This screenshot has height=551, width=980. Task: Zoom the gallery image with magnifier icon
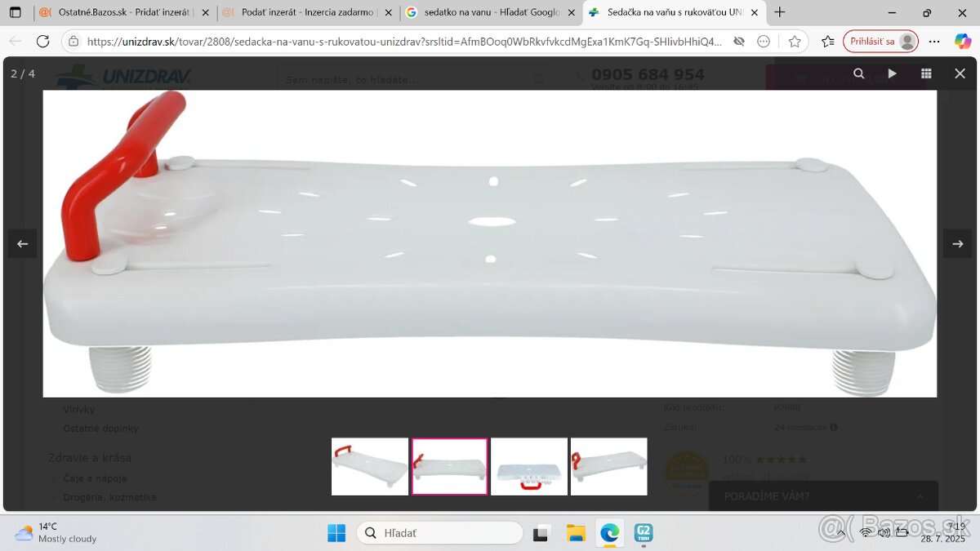(x=858, y=73)
